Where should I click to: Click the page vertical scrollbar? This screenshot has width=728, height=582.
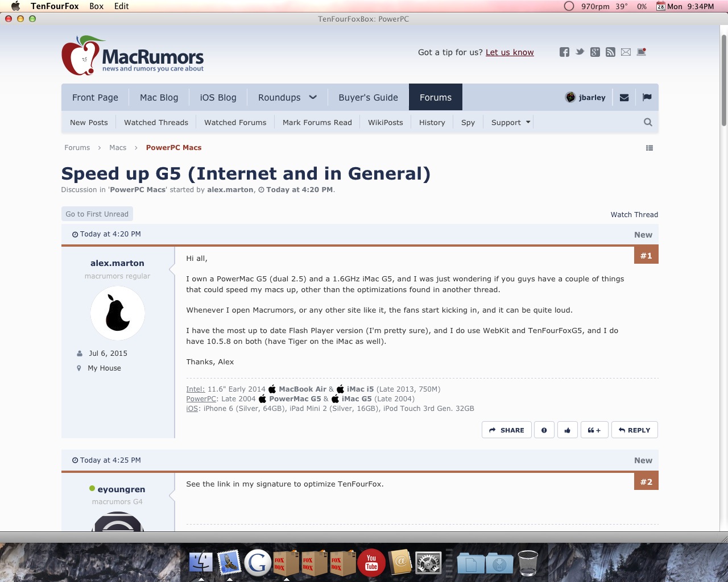(x=723, y=80)
